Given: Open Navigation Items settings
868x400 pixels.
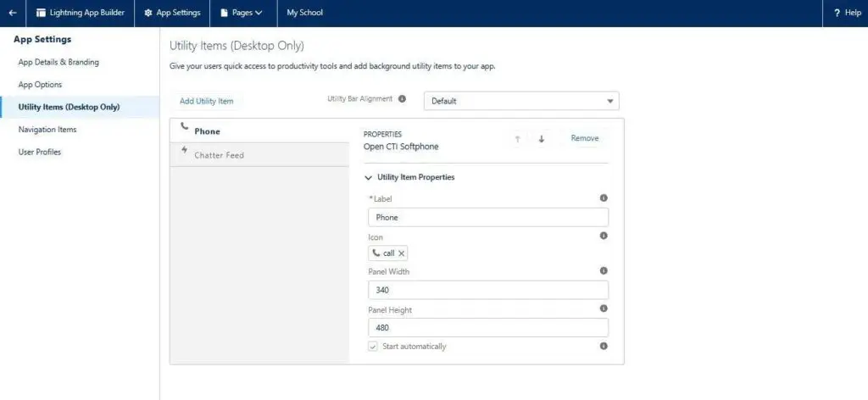Looking at the screenshot, I should click(47, 130).
